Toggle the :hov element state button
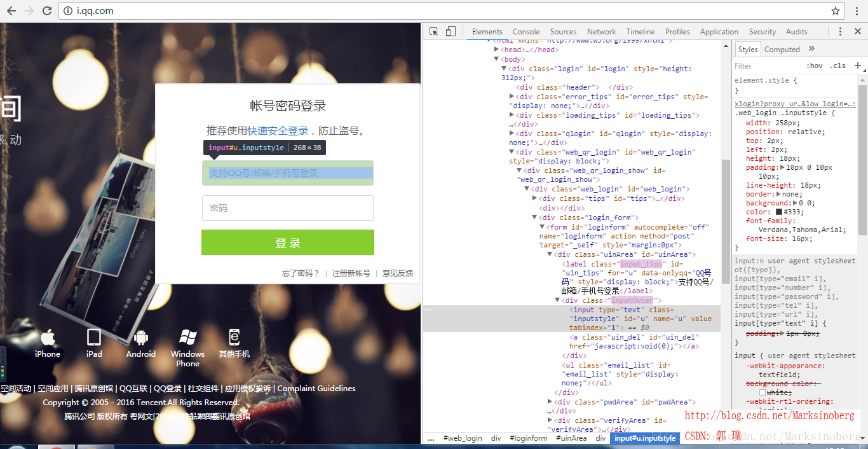The image size is (868, 449). pos(814,66)
